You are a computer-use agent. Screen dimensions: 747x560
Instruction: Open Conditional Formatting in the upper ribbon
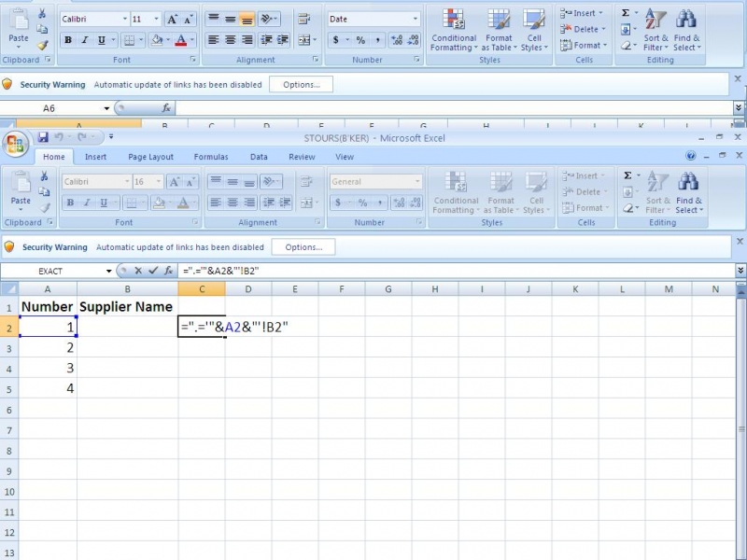click(x=454, y=30)
